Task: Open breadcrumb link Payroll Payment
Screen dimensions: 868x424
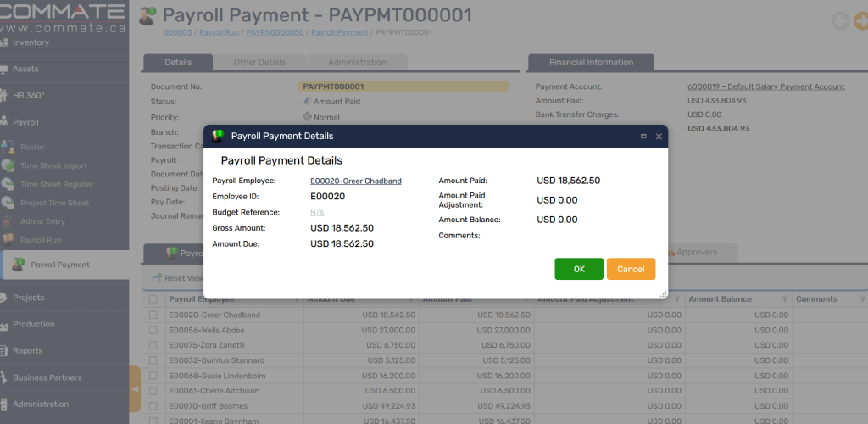Action: [x=339, y=33]
